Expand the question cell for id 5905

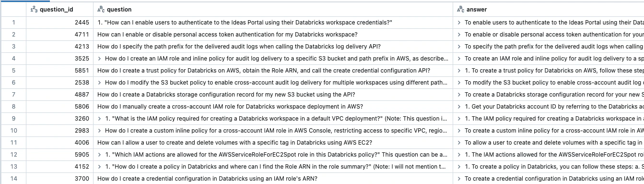[x=99, y=155]
